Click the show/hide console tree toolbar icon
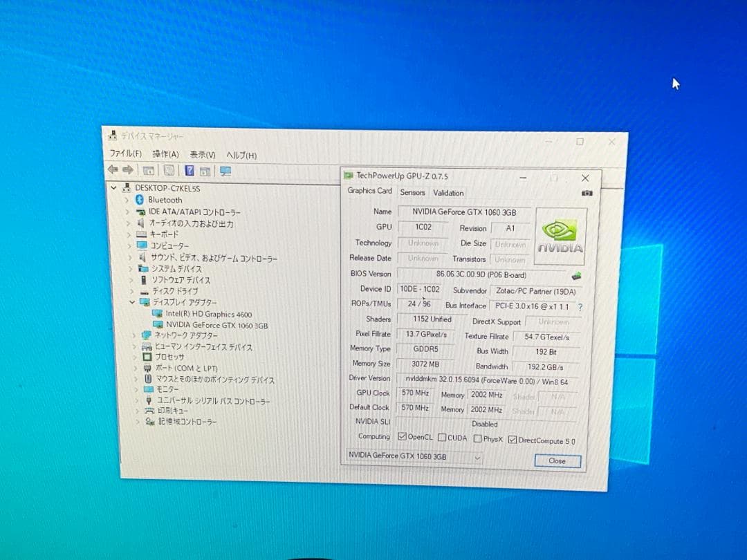 [x=149, y=170]
